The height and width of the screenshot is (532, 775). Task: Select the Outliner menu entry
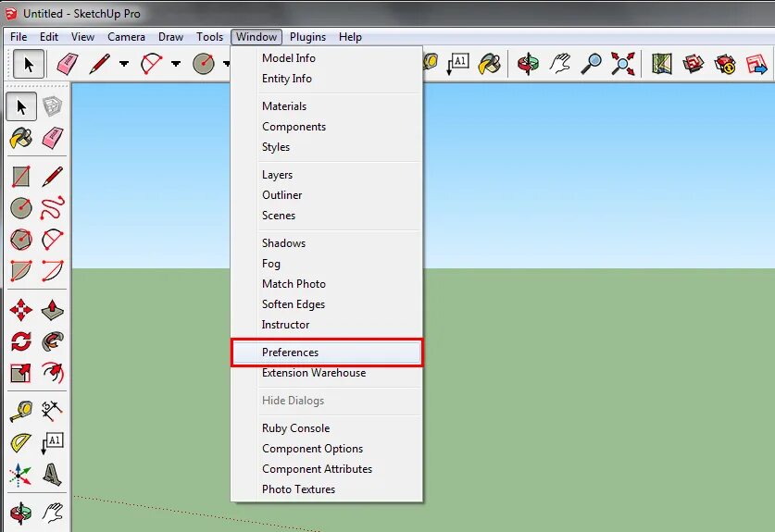point(327,195)
